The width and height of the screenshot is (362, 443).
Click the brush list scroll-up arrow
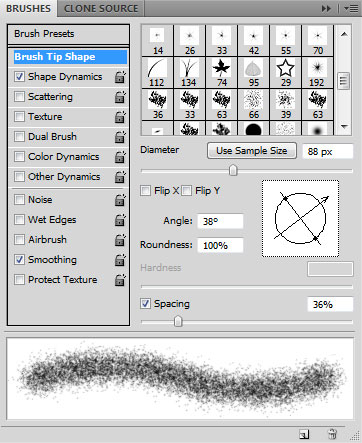click(x=344, y=34)
